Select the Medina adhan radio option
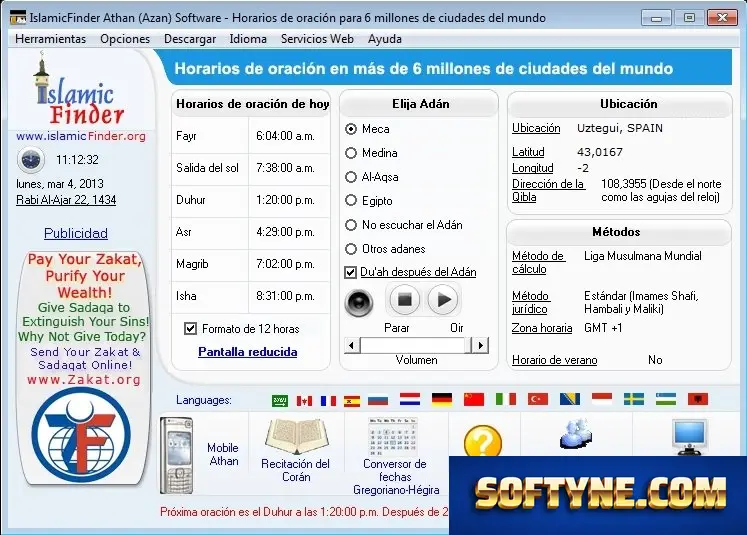The width and height of the screenshot is (747, 535). (351, 153)
